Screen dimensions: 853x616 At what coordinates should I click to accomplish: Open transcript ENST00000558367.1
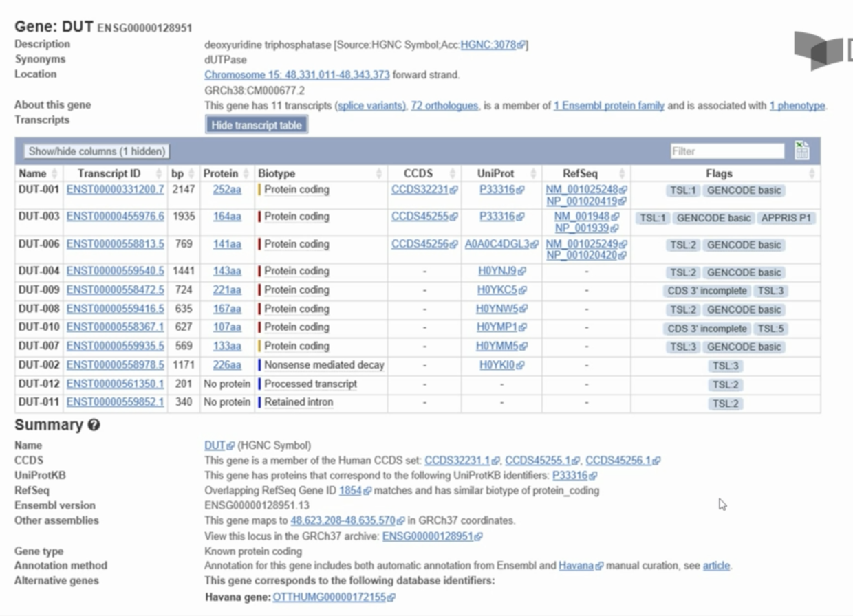tap(116, 327)
